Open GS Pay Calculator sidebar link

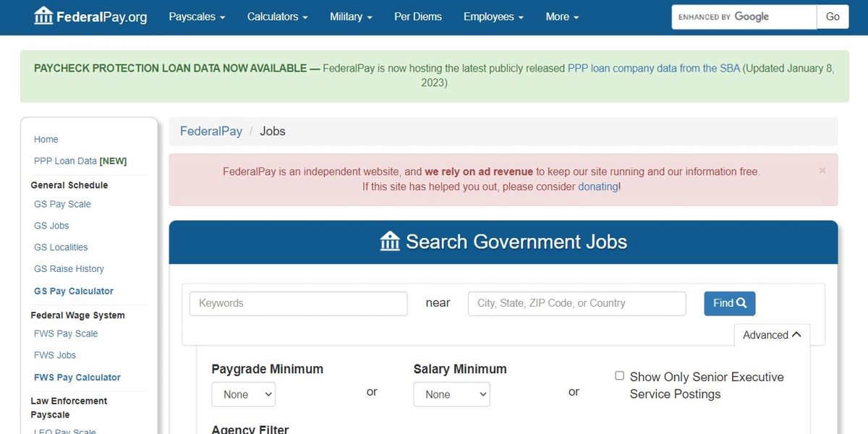pos(74,291)
